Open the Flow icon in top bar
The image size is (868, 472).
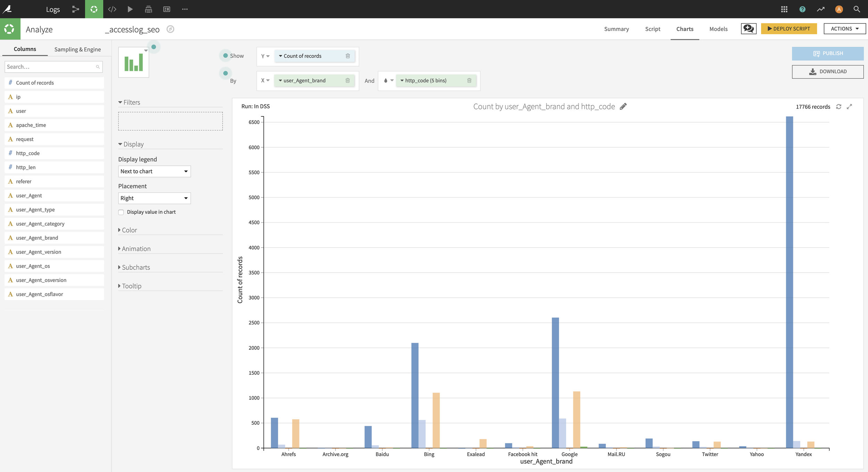75,9
